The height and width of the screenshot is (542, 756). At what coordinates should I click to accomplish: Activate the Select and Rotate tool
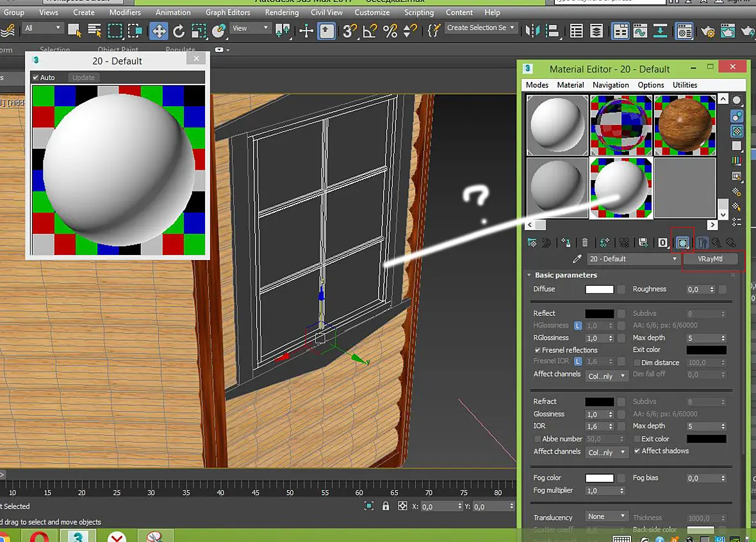tap(178, 31)
